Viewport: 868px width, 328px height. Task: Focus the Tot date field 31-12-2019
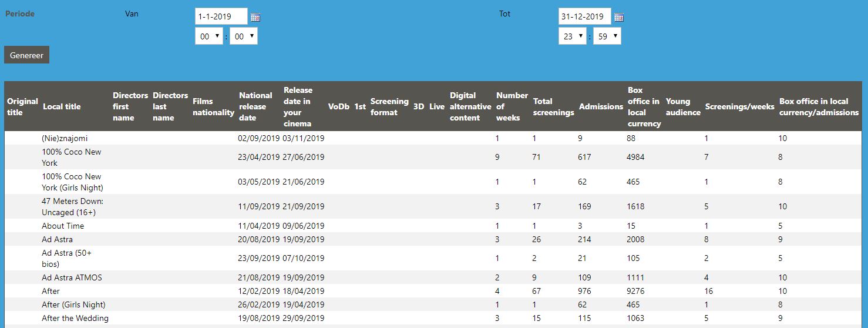[585, 16]
